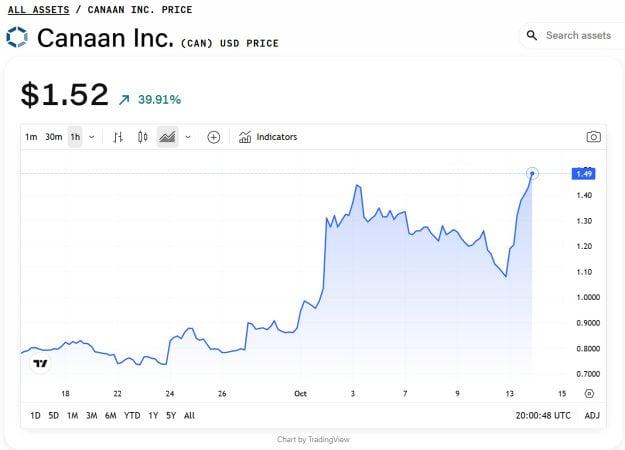Image resolution: width=625 pixels, height=450 pixels.
Task: Open the Indicators menu
Action: click(x=268, y=137)
